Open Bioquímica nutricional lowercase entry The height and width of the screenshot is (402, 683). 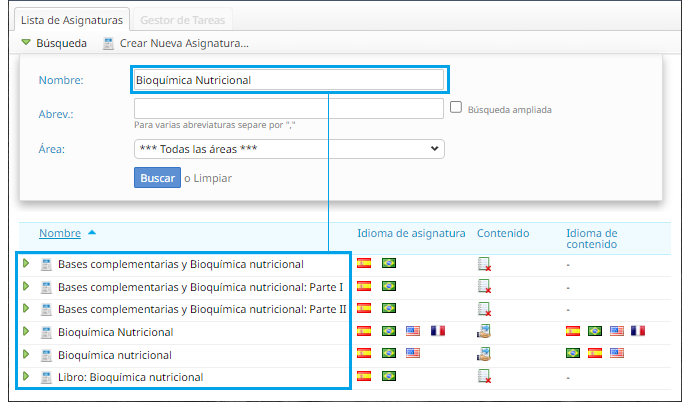click(x=115, y=355)
